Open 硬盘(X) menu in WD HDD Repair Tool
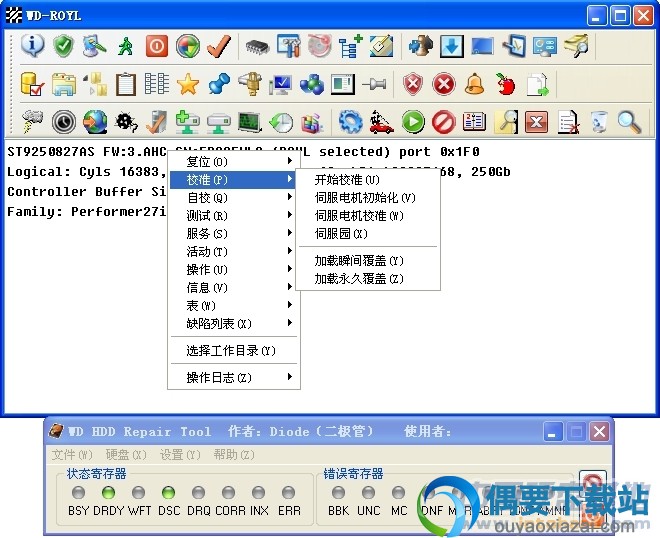Image resolution: width=660 pixels, height=538 pixels. coord(126,455)
